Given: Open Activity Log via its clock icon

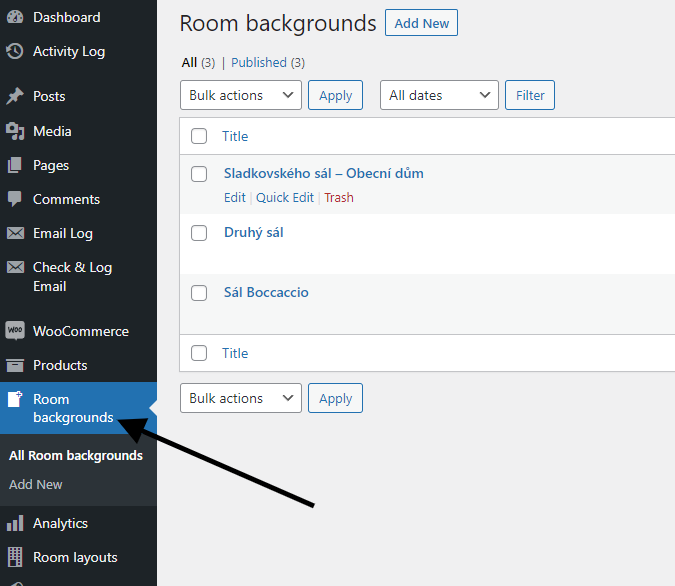Looking at the screenshot, I should (x=15, y=51).
